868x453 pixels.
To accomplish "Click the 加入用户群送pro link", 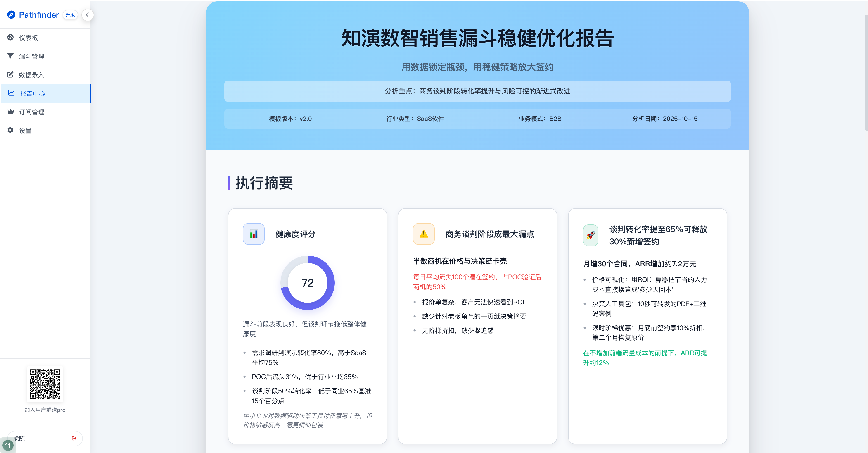I will point(45,410).
